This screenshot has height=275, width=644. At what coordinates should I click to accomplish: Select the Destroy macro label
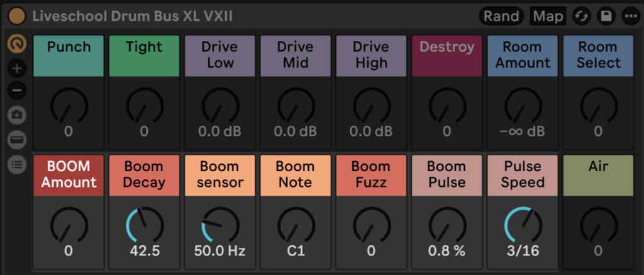(x=447, y=56)
